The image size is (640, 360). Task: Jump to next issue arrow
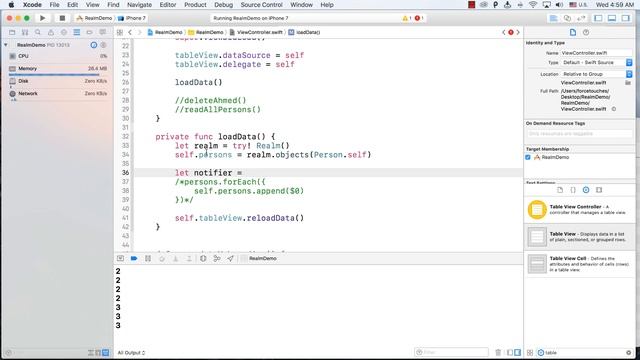click(518, 32)
